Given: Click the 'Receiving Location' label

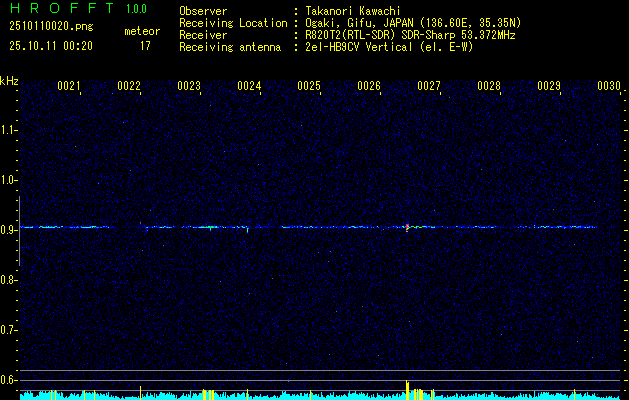Looking at the screenshot, I should point(233,23).
